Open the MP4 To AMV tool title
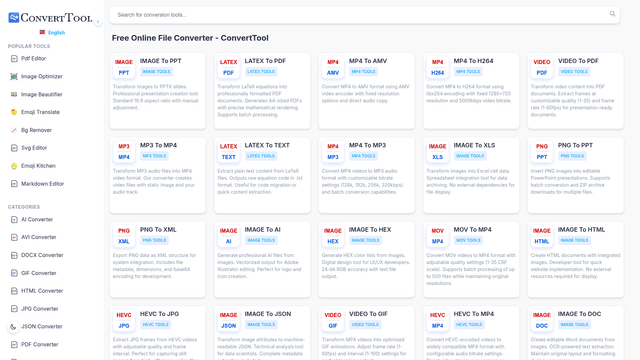The height and width of the screenshot is (360, 640). click(x=368, y=61)
